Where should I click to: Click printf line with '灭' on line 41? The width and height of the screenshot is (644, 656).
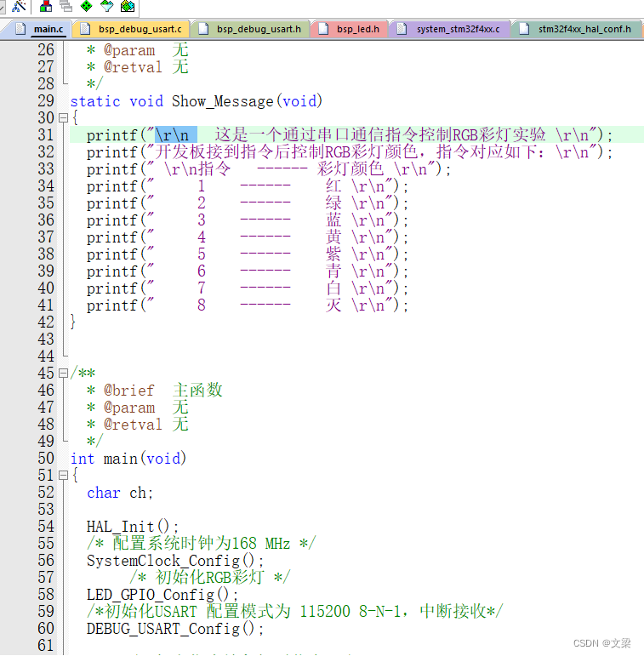[x=248, y=305]
